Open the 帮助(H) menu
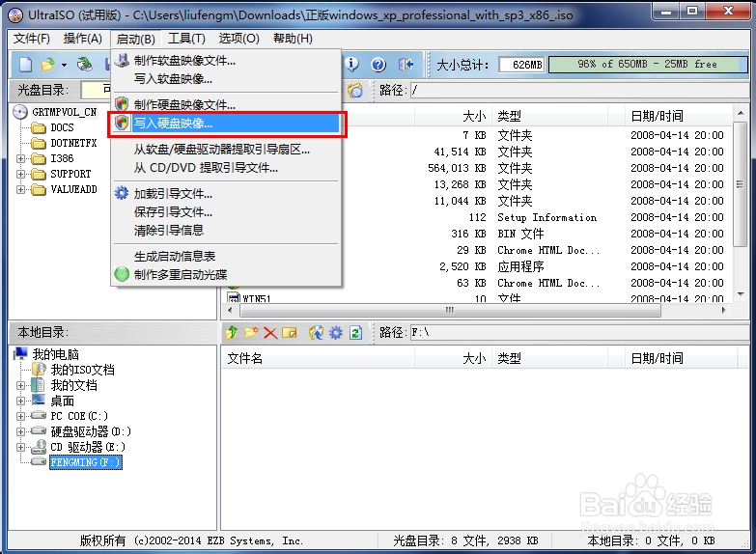This screenshot has width=756, height=554. click(293, 39)
